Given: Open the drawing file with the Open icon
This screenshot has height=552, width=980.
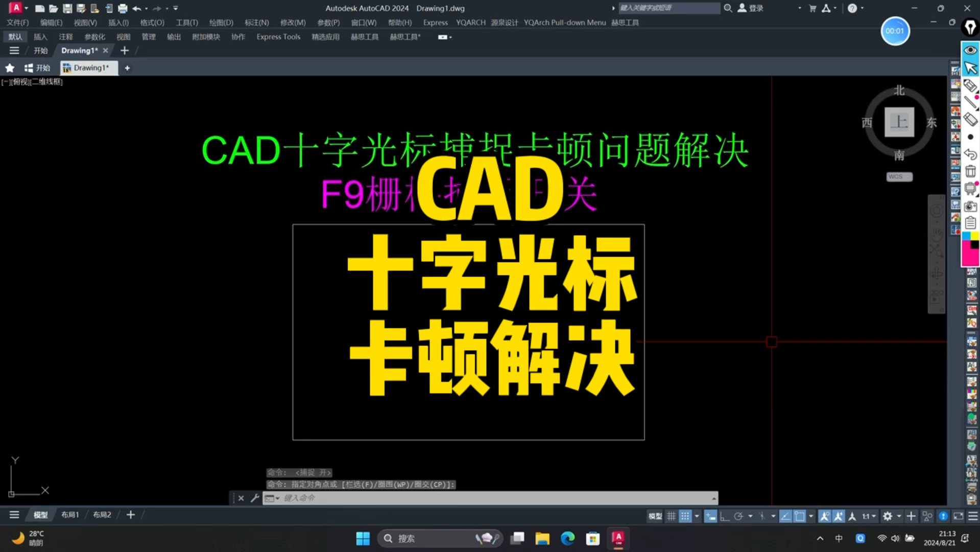Looking at the screenshot, I should [53, 8].
